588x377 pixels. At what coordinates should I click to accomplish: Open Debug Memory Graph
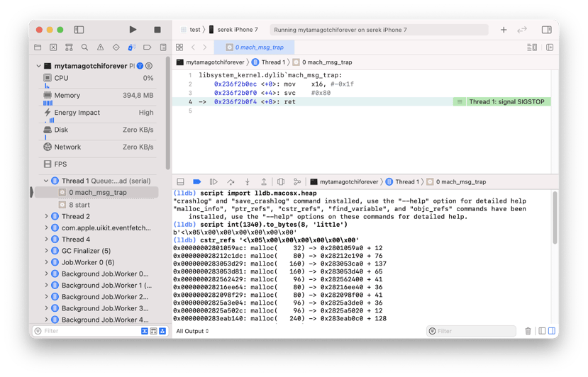tap(297, 181)
